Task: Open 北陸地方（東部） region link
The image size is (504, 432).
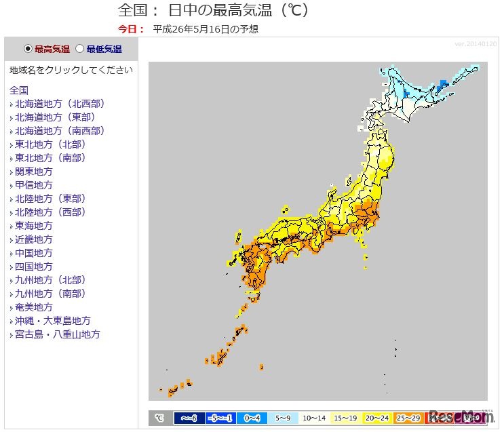Action: pos(50,199)
